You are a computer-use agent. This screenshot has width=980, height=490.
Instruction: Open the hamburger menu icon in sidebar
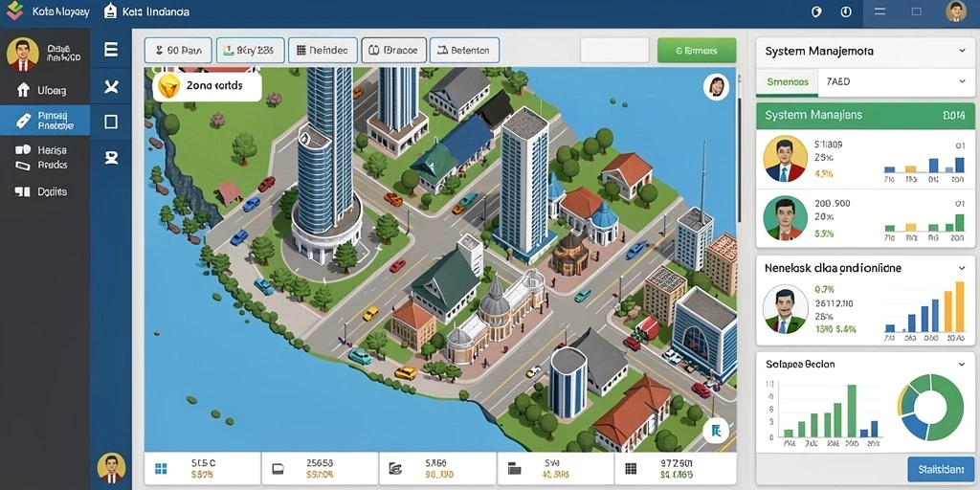111,50
